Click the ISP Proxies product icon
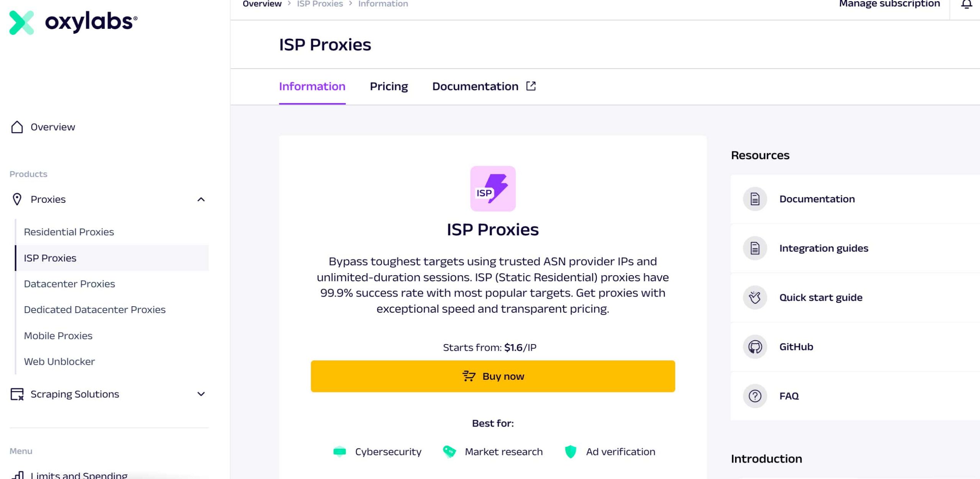Screen dimensions: 980x479 493,189
